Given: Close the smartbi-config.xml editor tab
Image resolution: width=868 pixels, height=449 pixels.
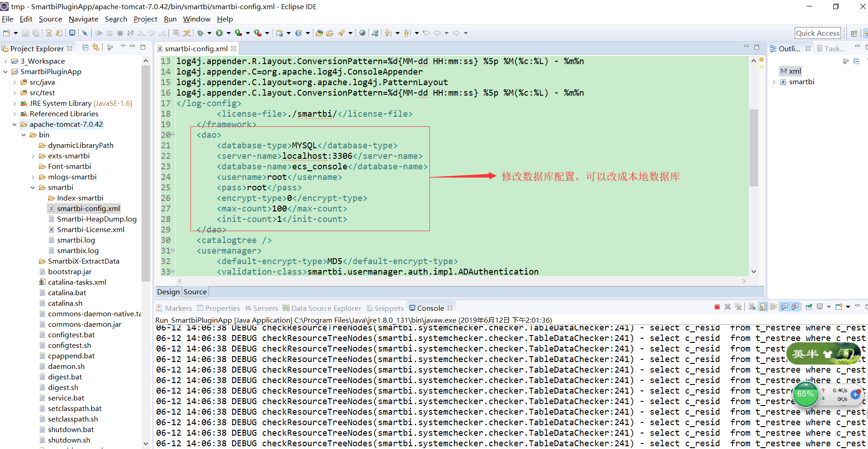Looking at the screenshot, I should point(233,49).
